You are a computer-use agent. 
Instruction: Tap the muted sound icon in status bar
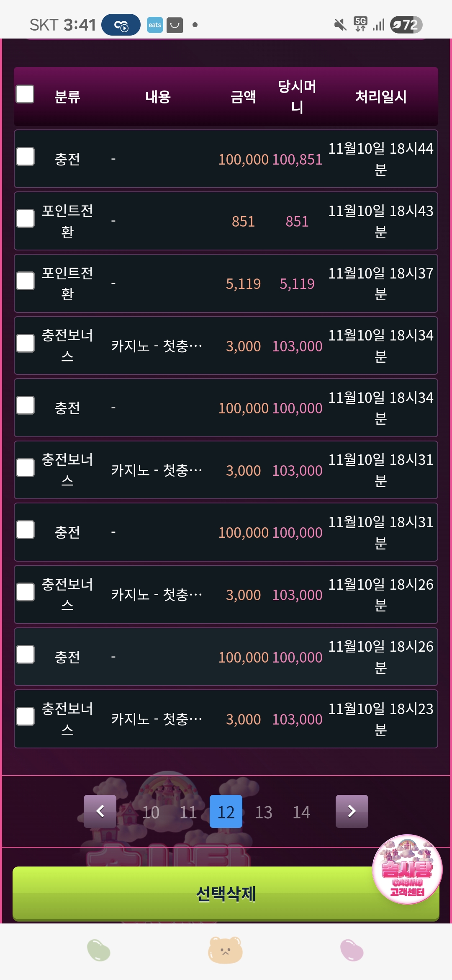[340, 25]
